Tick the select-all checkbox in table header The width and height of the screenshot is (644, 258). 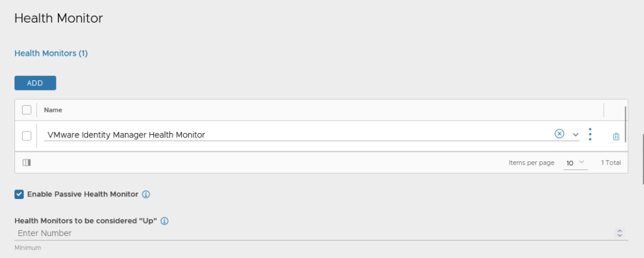26,110
